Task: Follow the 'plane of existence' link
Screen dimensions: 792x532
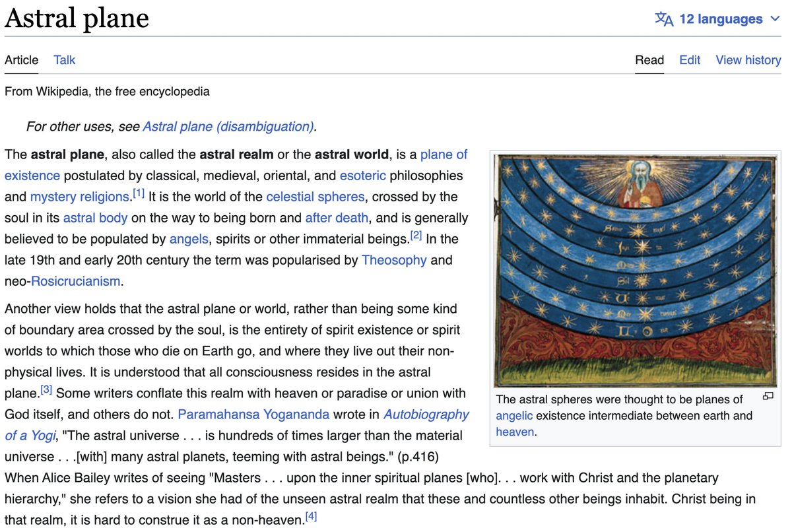Action: pos(444,154)
